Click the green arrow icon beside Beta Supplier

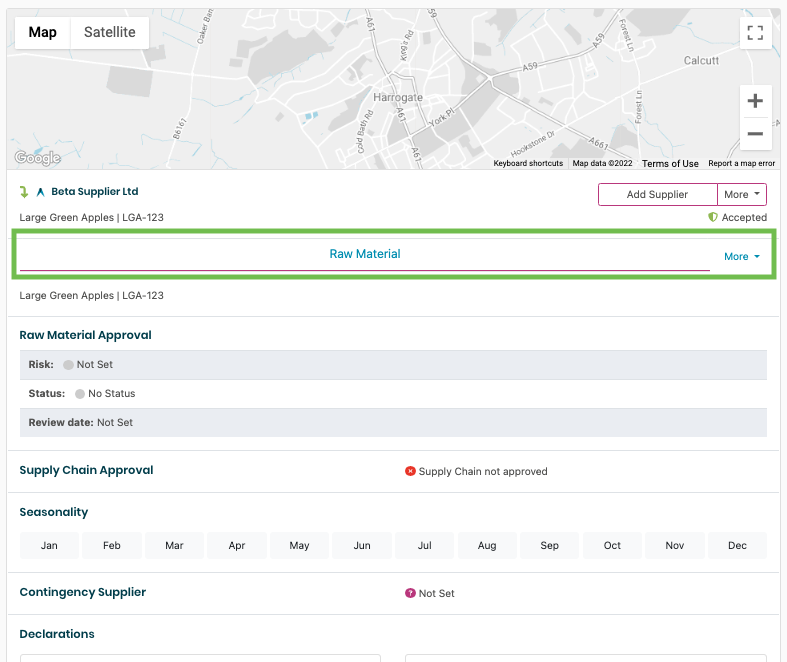coord(25,192)
